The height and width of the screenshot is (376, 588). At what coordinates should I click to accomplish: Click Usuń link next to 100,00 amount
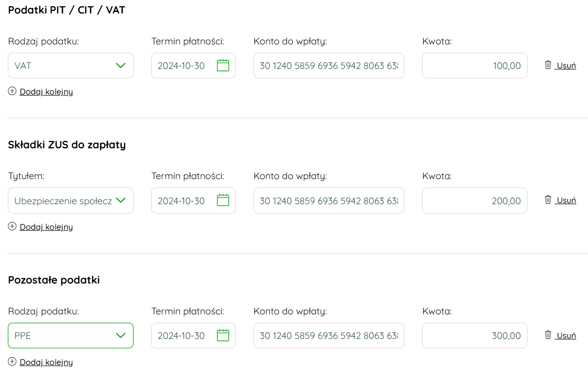[566, 65]
